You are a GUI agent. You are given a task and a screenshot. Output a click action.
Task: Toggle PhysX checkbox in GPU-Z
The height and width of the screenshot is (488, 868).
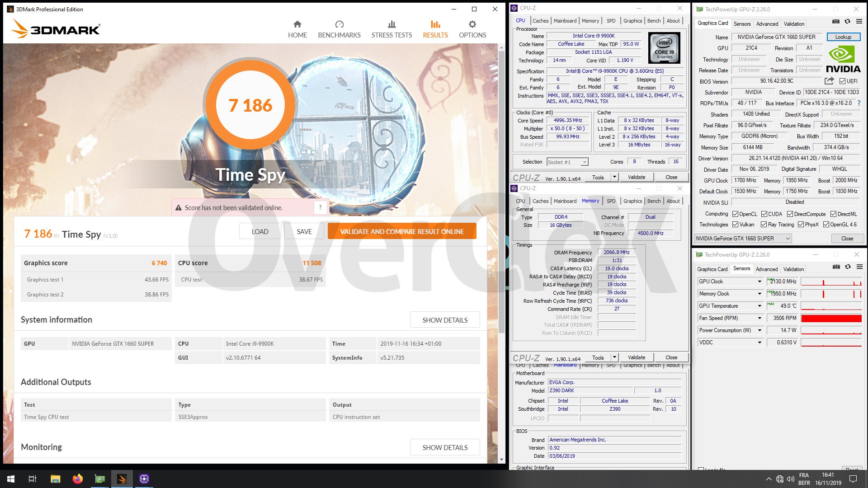tap(801, 225)
